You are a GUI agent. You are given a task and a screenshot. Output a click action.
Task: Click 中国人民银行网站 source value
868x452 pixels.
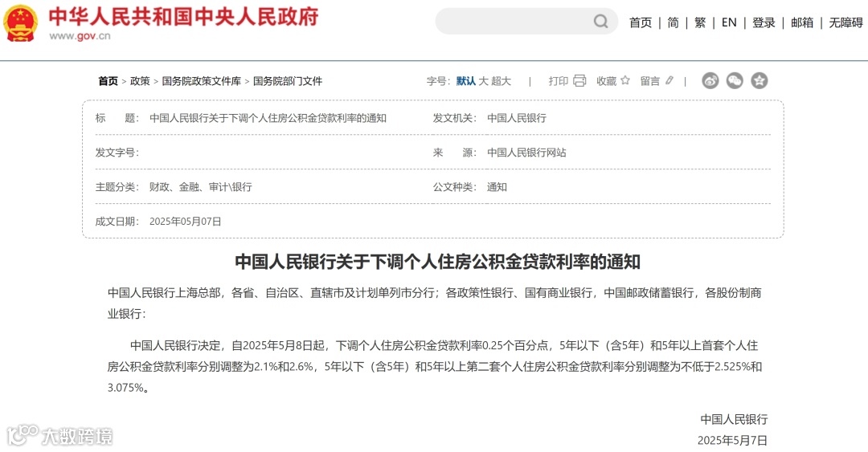click(526, 153)
